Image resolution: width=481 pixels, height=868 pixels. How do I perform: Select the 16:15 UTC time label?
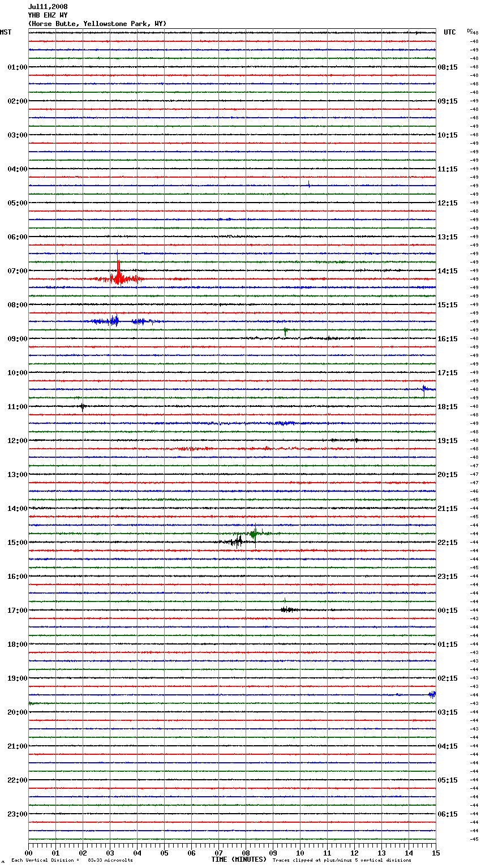click(x=448, y=339)
